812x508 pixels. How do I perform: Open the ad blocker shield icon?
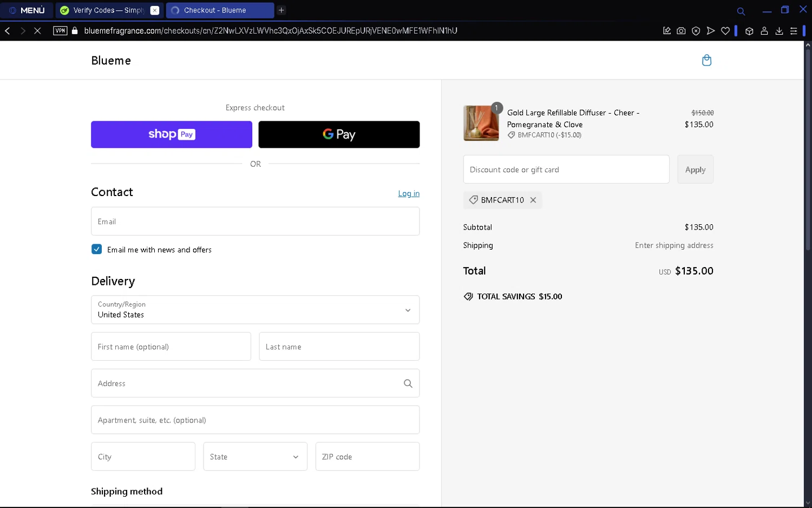pyautogui.click(x=696, y=31)
